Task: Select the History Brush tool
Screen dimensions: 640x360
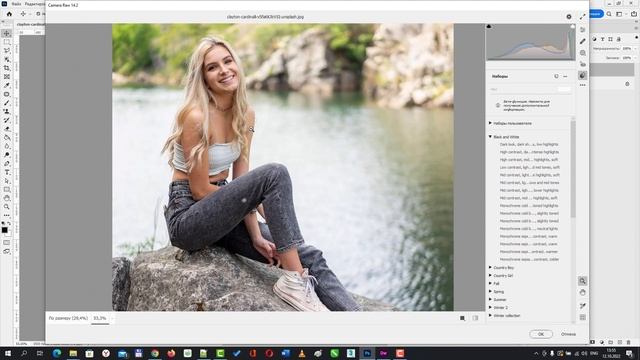Action: point(7,120)
